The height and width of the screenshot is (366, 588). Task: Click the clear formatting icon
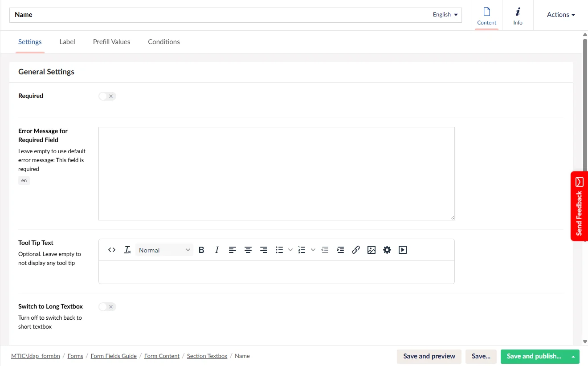click(x=127, y=250)
